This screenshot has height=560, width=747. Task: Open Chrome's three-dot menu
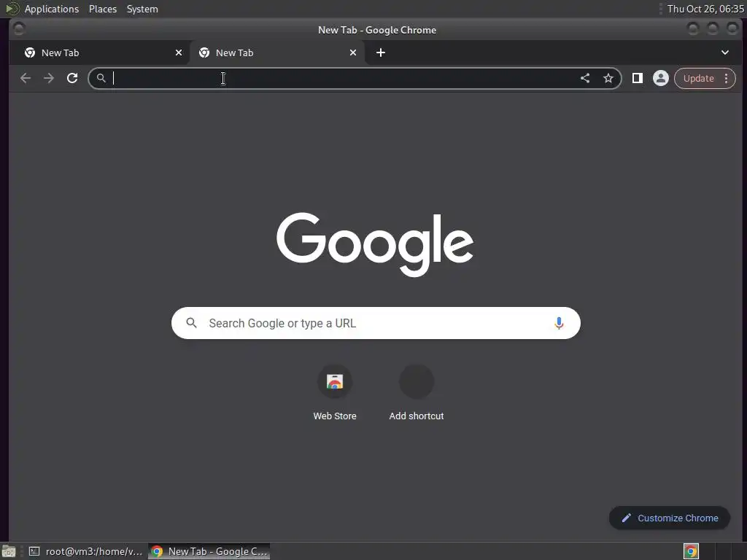pos(726,78)
